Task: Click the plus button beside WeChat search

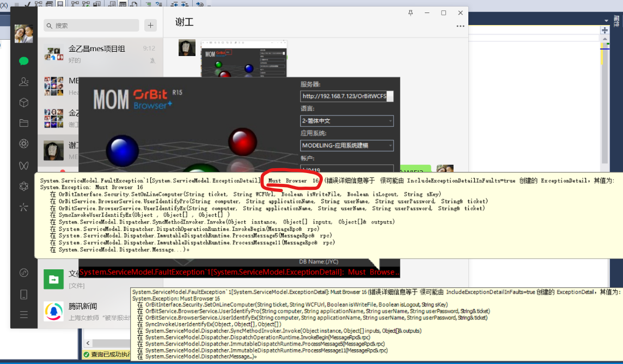Action: pos(151,26)
